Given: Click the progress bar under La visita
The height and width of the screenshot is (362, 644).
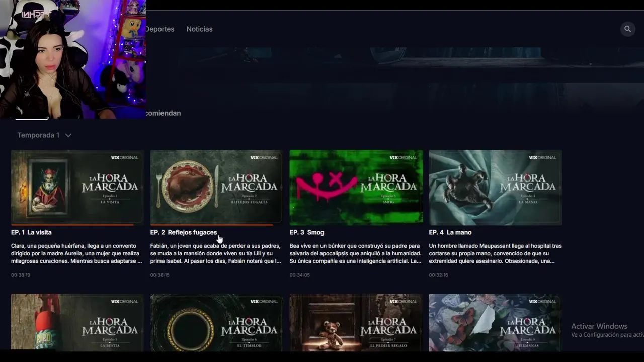Looking at the screenshot, I should pyautogui.click(x=77, y=225).
